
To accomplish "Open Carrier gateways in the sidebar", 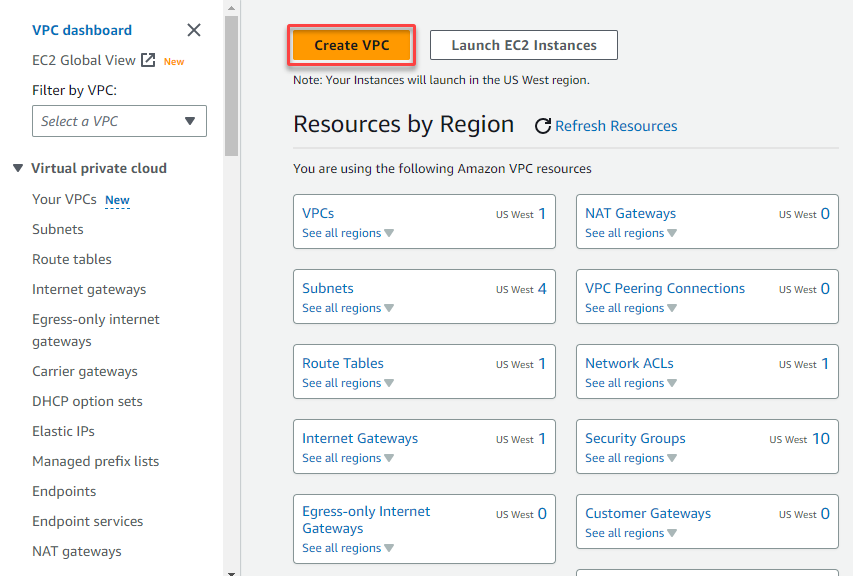I will [85, 371].
